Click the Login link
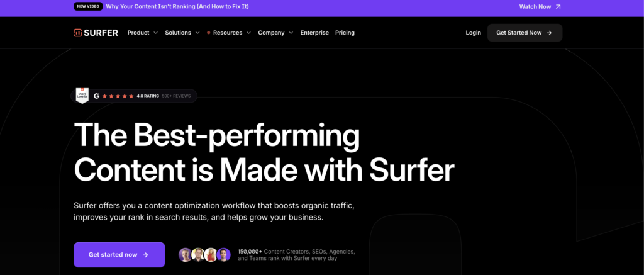The height and width of the screenshot is (275, 644). click(473, 33)
